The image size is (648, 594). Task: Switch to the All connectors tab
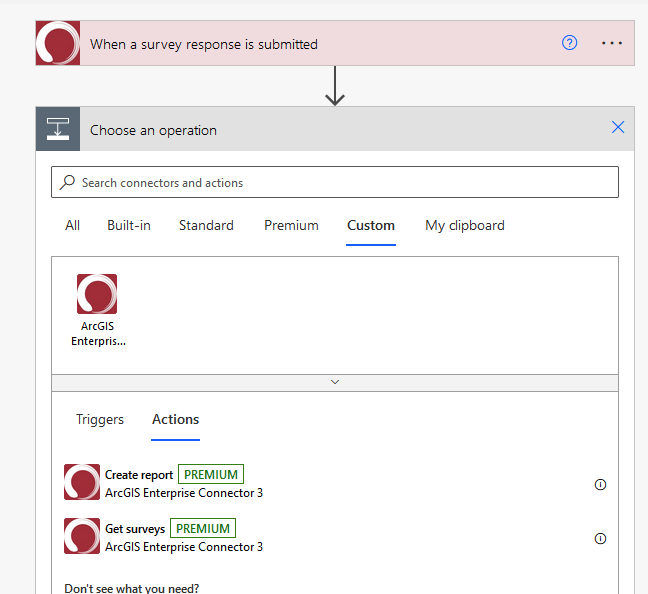pos(72,225)
